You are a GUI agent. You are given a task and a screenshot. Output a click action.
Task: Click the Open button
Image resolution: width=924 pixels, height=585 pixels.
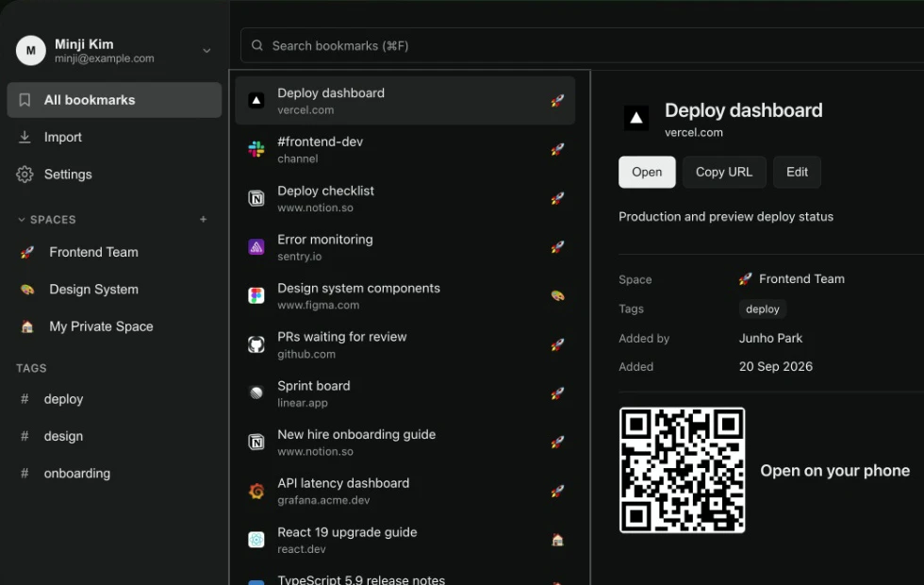647,172
